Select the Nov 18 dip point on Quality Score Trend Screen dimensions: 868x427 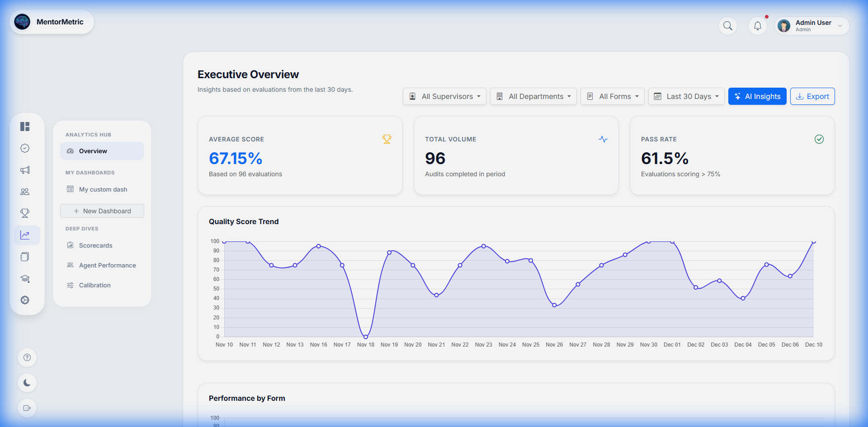point(365,336)
